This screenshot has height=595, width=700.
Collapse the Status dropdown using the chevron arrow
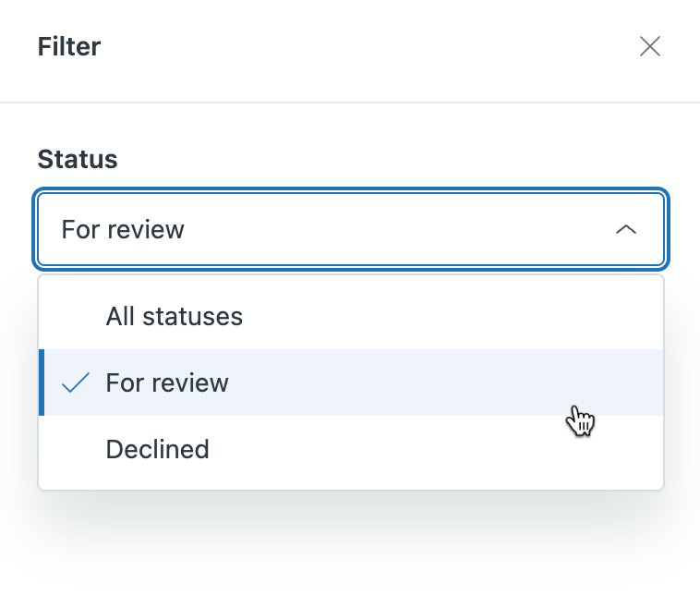[626, 230]
